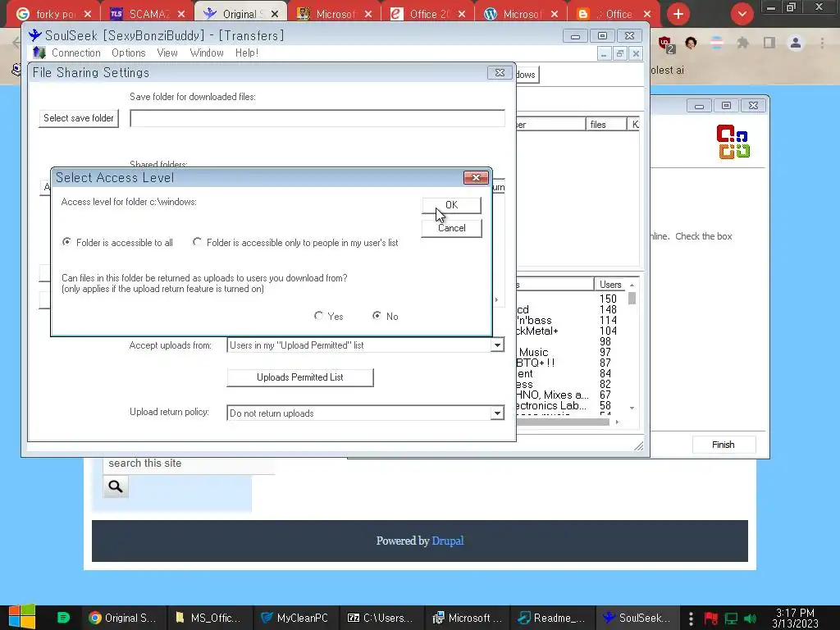840x630 pixels.
Task: Open the View menu in SoulSeek
Action: pos(167,53)
